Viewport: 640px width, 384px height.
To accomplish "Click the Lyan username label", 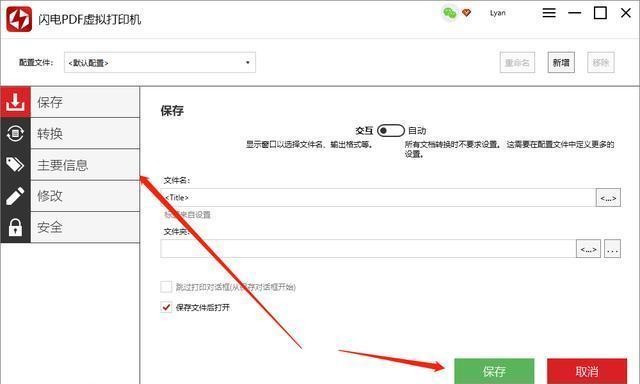I will 498,13.
